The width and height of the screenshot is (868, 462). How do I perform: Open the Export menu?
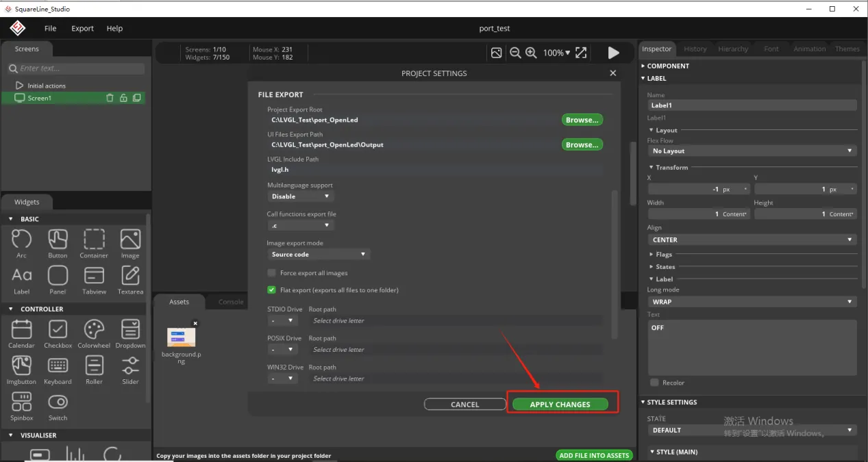tap(82, 29)
